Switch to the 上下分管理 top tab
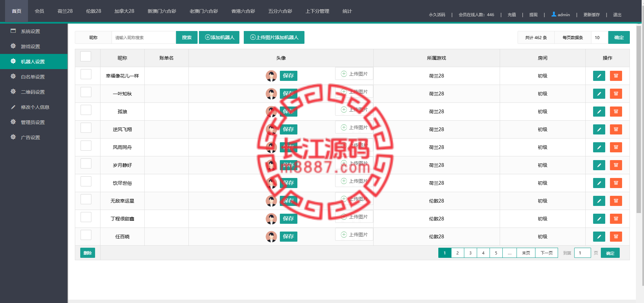The height and width of the screenshot is (303, 644). click(317, 11)
